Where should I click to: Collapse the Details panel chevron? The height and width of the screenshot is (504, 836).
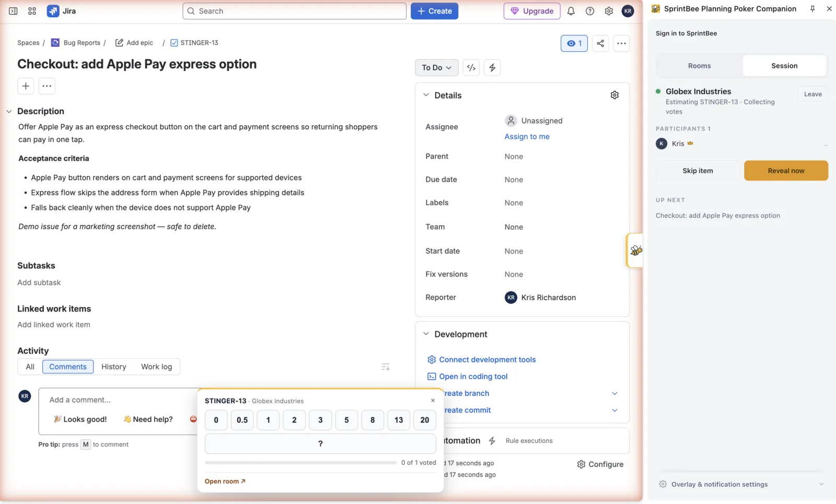point(426,95)
